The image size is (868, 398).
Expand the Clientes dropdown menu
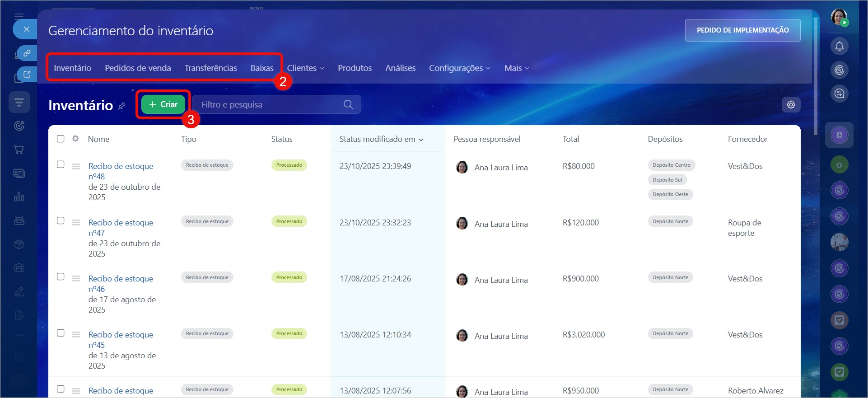pyautogui.click(x=305, y=68)
